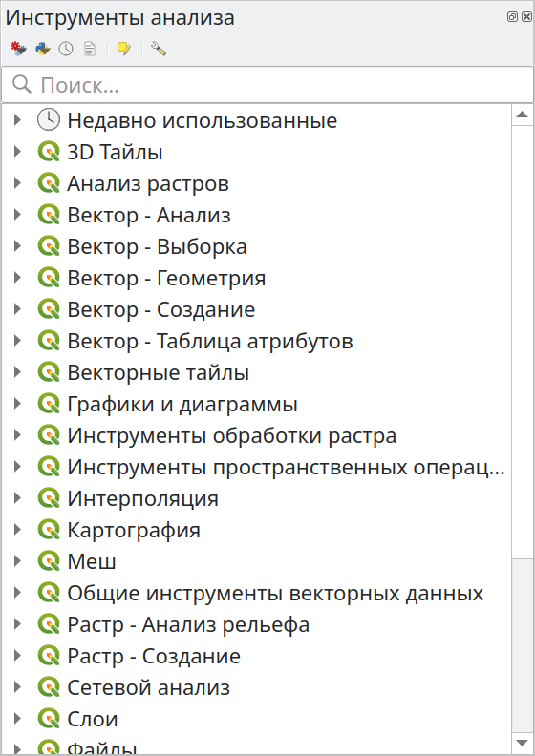Click the clock icon beside Недавно использованные

(x=48, y=120)
